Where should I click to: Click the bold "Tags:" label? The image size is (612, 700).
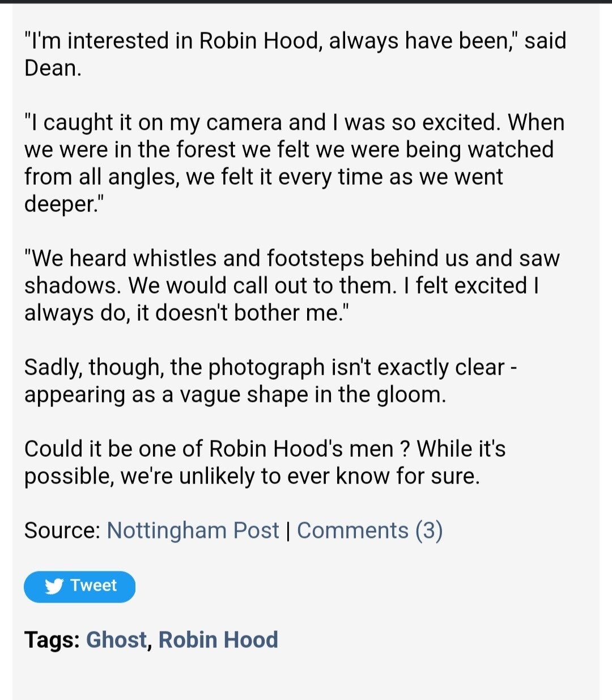[52, 640]
